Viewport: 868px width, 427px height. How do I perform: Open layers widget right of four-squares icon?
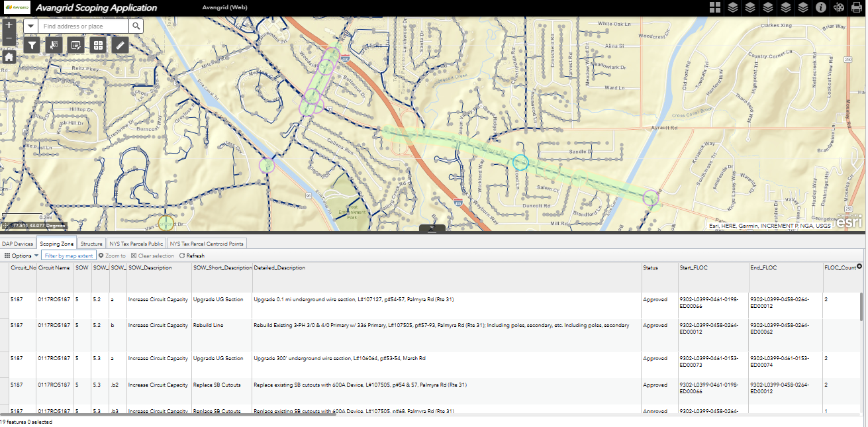(x=733, y=7)
